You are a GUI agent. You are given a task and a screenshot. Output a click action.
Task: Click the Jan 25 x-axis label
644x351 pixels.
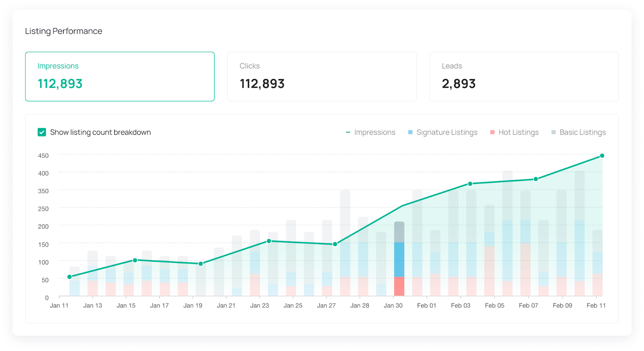click(x=293, y=306)
